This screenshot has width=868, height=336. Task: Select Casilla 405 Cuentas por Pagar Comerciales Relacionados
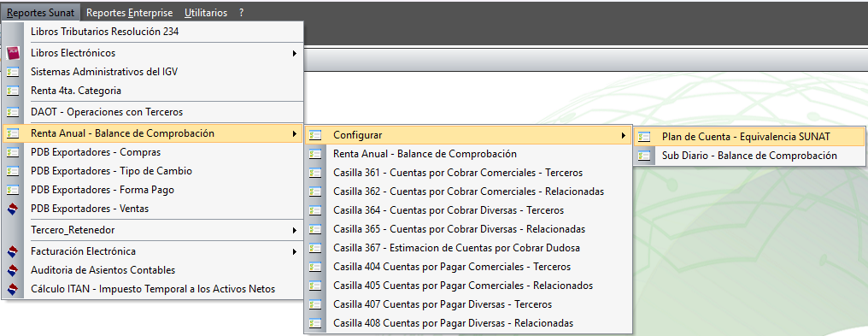coord(468,286)
